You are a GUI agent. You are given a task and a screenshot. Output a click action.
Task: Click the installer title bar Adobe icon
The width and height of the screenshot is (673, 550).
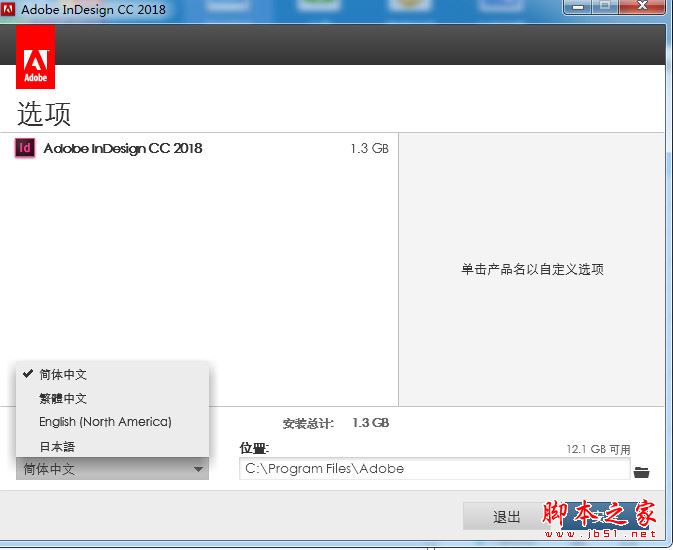click(x=8, y=9)
